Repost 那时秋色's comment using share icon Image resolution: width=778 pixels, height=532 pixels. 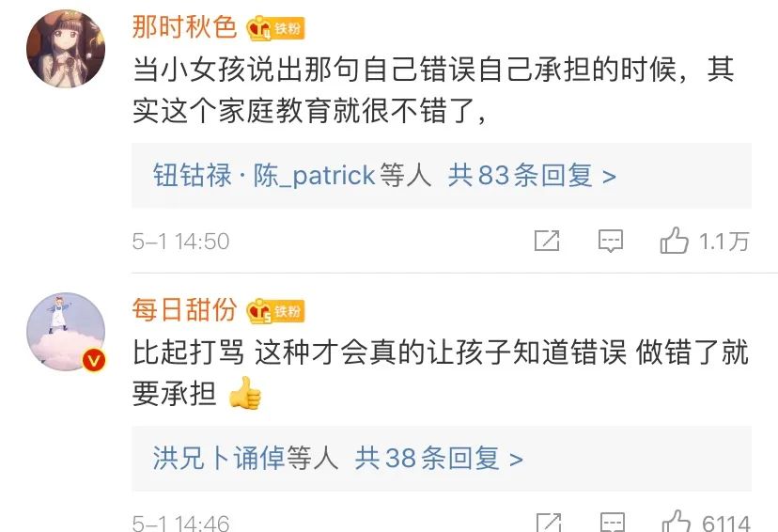click(x=547, y=241)
